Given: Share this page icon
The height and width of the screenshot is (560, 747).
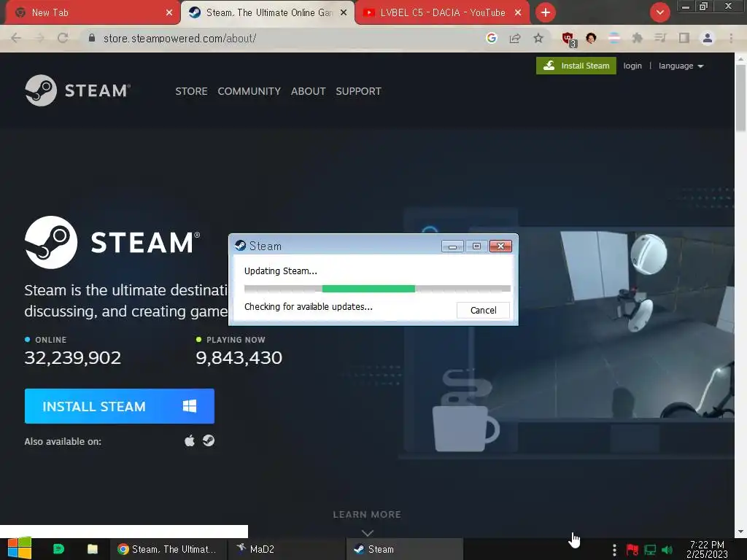Looking at the screenshot, I should click(x=515, y=38).
